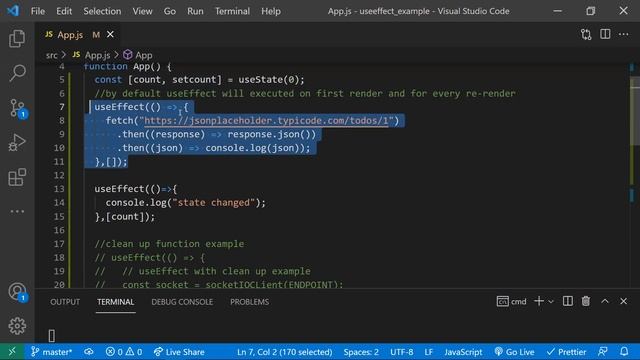Image resolution: width=640 pixels, height=360 pixels.
Task: Click useState(0) on line 5
Action: [269, 80]
